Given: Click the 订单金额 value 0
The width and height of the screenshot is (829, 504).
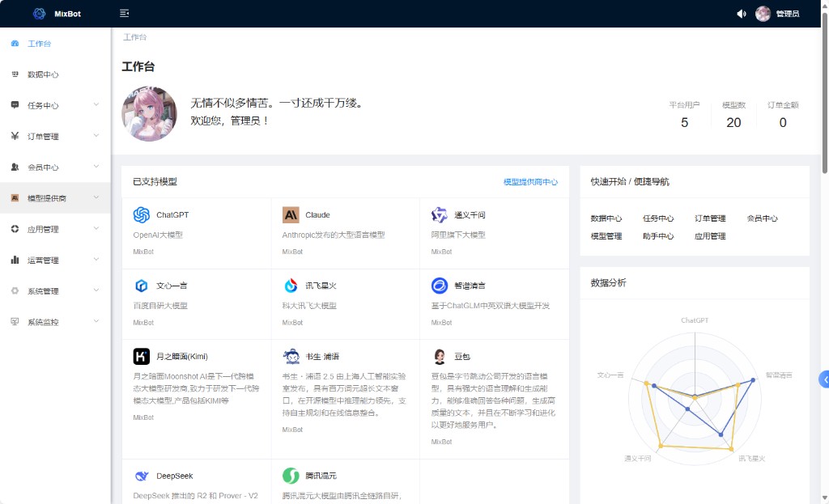Looking at the screenshot, I should (783, 123).
